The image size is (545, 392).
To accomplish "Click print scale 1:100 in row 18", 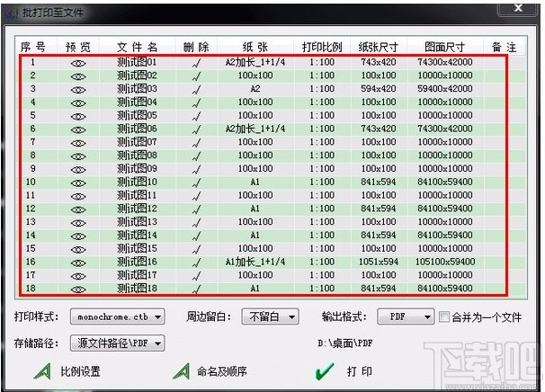I will 322,289.
